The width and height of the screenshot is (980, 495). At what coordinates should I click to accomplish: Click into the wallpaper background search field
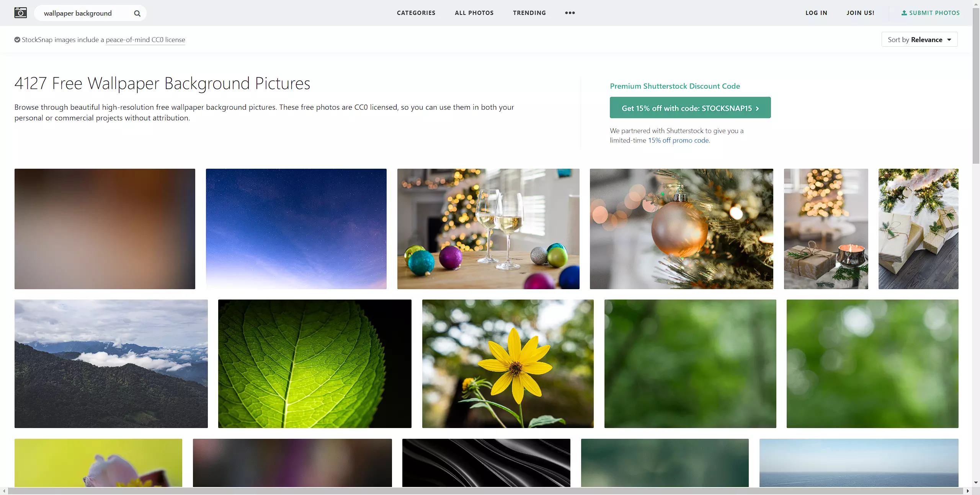86,13
